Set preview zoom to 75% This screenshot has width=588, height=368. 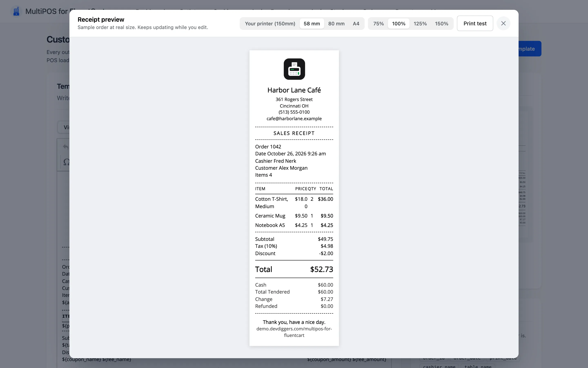378,24
